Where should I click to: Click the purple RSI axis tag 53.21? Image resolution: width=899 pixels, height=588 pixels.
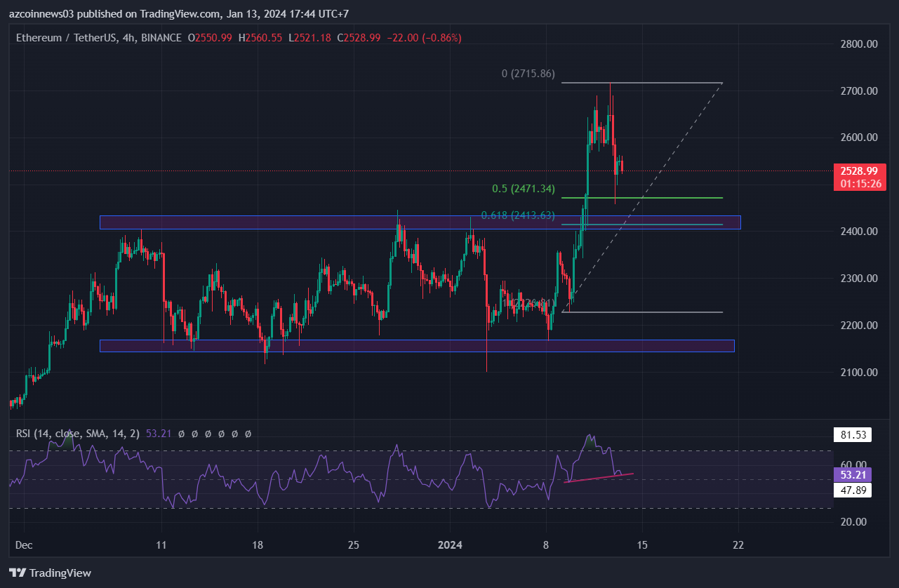(852, 475)
